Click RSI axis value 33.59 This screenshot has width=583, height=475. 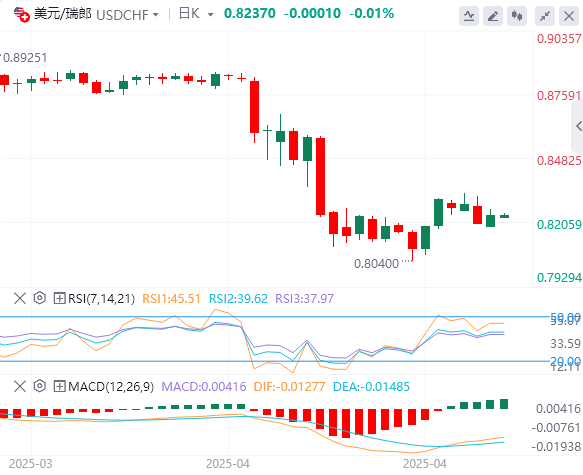565,344
